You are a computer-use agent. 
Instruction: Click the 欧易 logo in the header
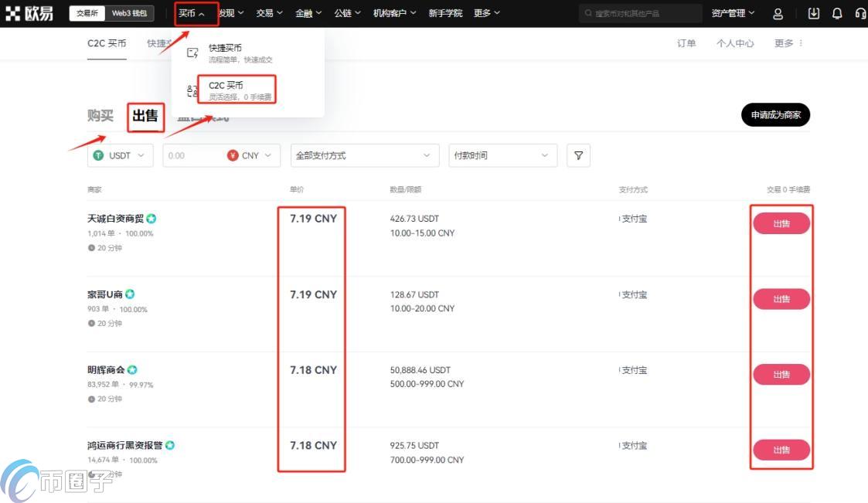29,13
